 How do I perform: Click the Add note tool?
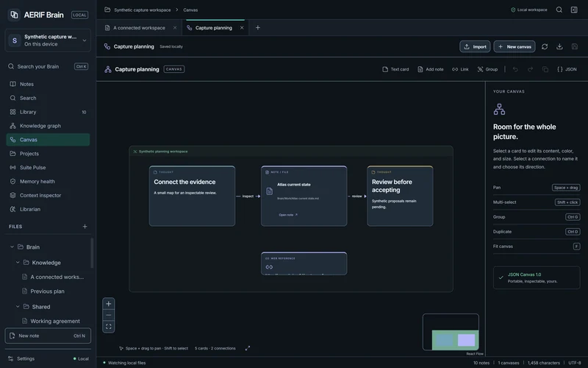(x=431, y=69)
